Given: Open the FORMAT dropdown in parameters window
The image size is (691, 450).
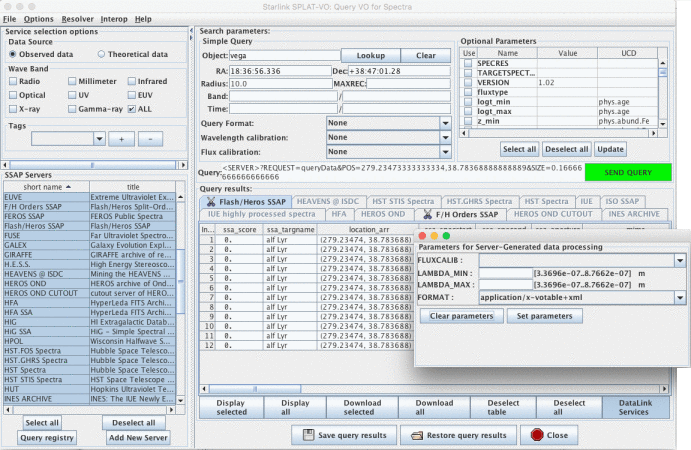Looking at the screenshot, I should pos(680,298).
